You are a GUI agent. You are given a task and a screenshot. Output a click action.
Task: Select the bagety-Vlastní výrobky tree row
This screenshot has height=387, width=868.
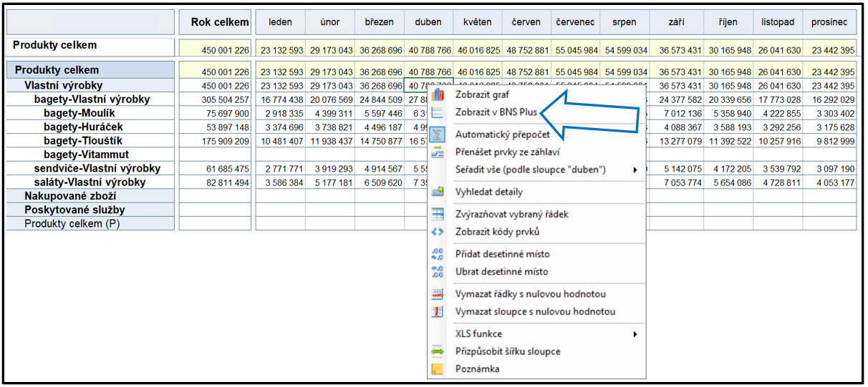(x=91, y=99)
